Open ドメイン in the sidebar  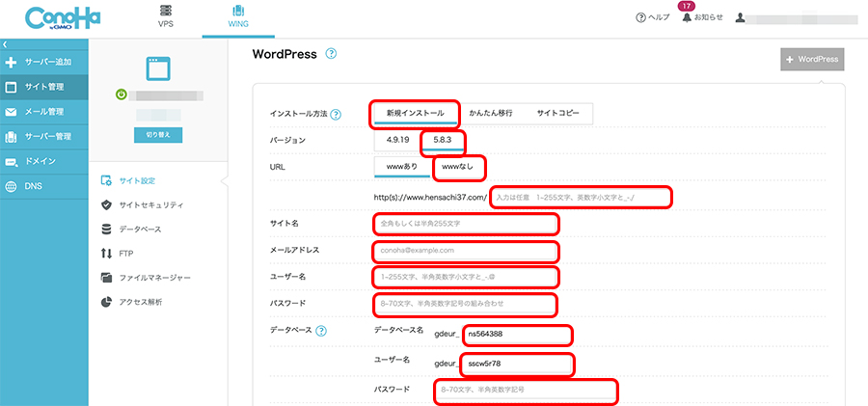(43, 161)
